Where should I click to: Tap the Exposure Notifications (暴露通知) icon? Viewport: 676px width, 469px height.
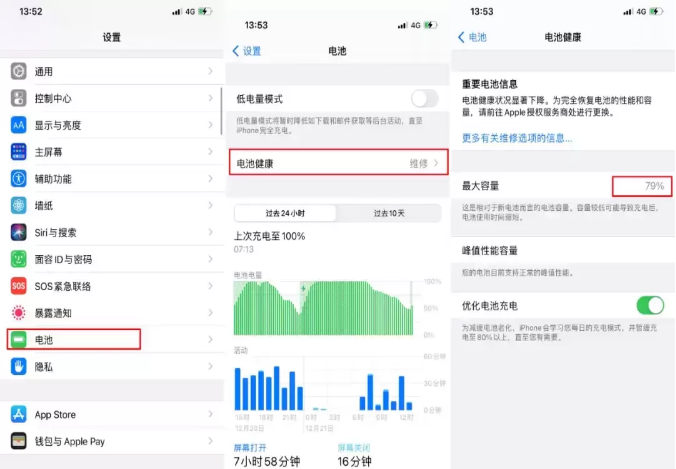coord(19,313)
